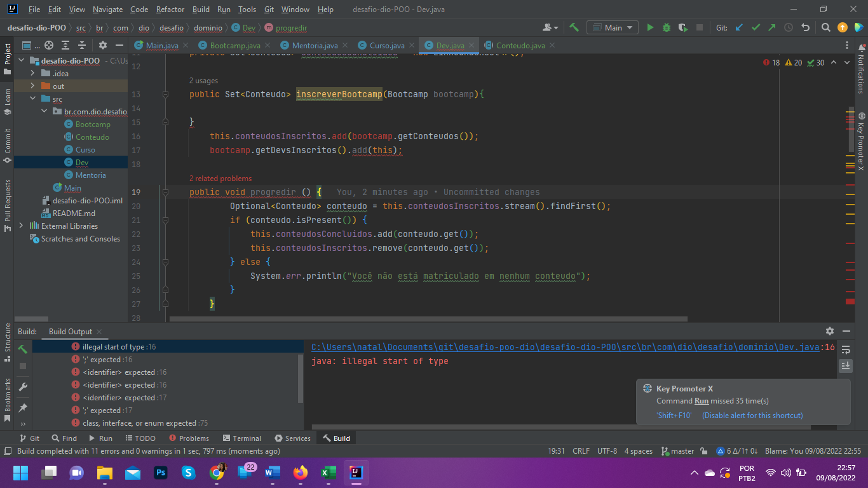Click Git Commit green checkmark
Viewport: 868px width, 488px height.
[x=756, y=27]
